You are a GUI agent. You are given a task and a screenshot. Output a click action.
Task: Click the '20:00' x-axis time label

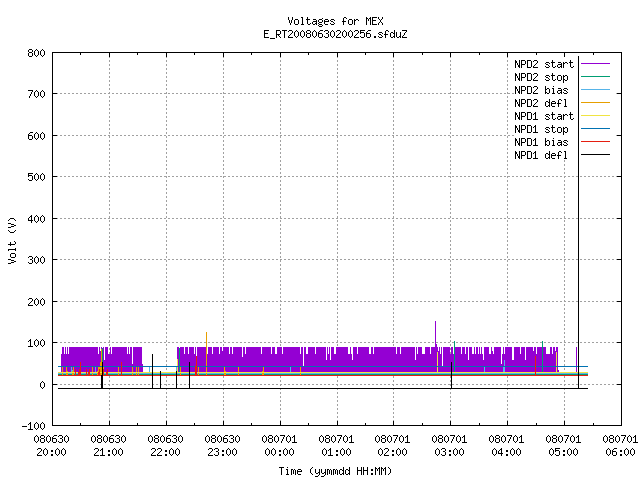pos(51,452)
